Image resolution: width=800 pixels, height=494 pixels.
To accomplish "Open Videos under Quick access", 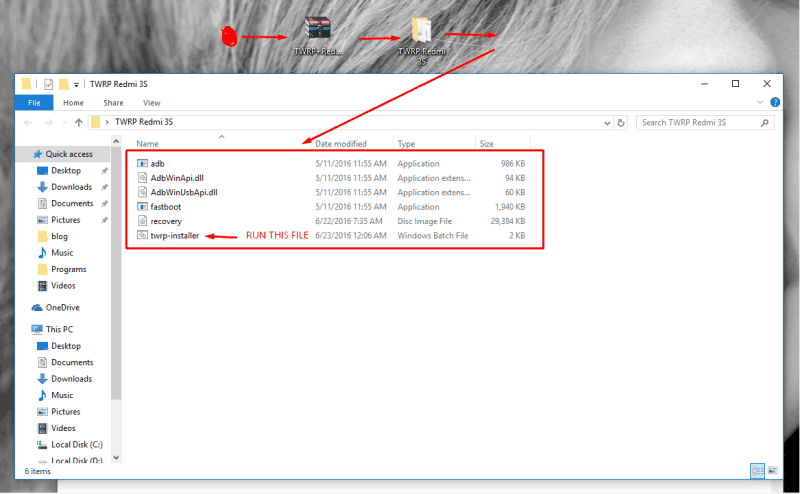I will [63, 285].
